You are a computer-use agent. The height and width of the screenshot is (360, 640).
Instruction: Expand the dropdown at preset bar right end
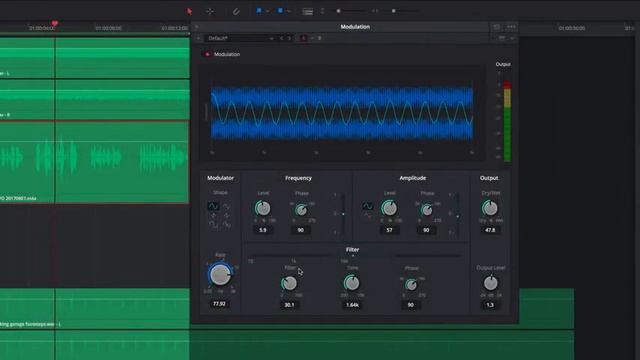[512, 38]
